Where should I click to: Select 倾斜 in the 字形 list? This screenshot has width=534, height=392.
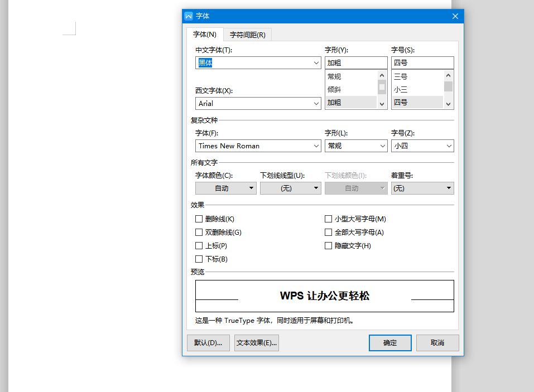tap(352, 89)
